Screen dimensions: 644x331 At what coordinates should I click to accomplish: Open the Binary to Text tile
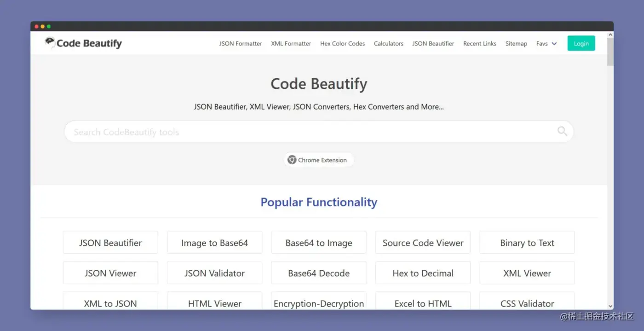pos(527,243)
